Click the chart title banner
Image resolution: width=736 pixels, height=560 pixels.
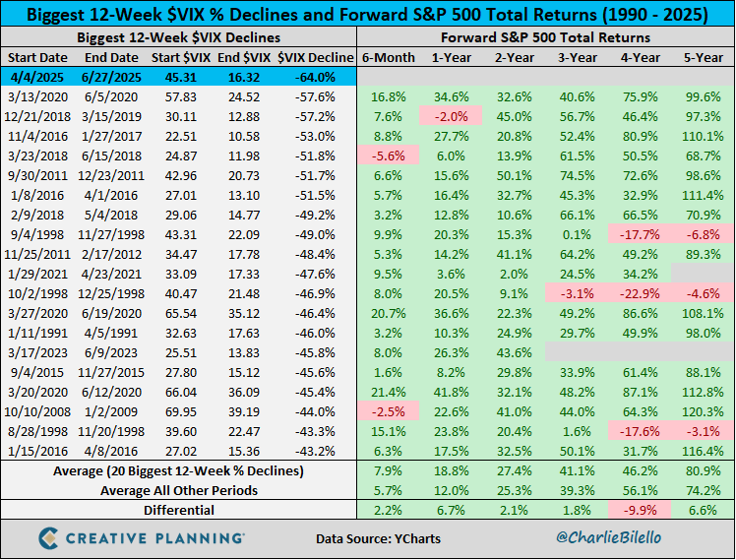click(367, 14)
